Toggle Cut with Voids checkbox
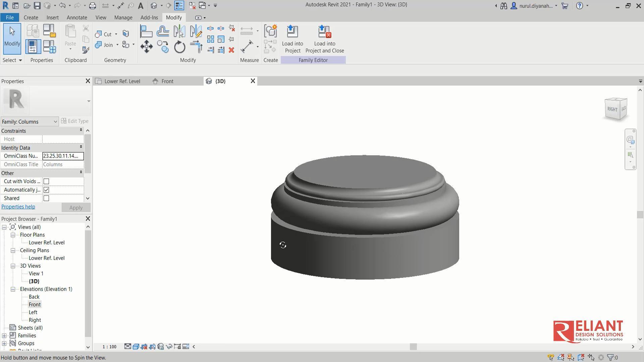644x362 pixels. (46, 181)
